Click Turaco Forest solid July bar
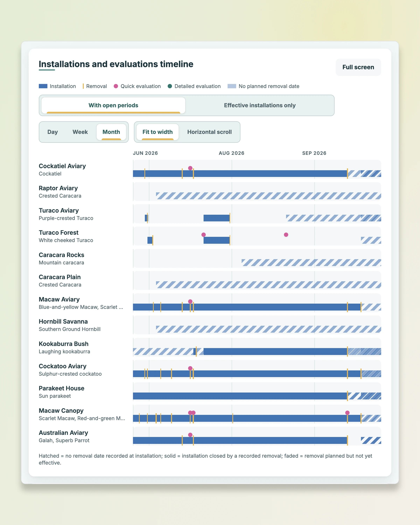420x525 pixels. (x=216, y=240)
